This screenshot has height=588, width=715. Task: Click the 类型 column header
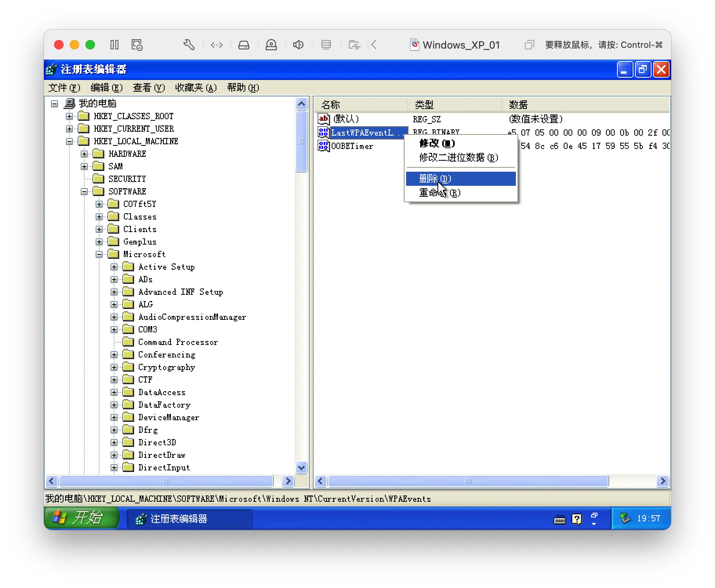click(455, 105)
